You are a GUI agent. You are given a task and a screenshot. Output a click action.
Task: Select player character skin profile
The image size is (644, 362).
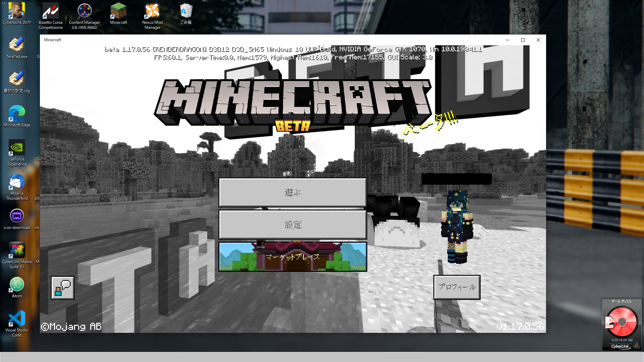click(x=457, y=287)
